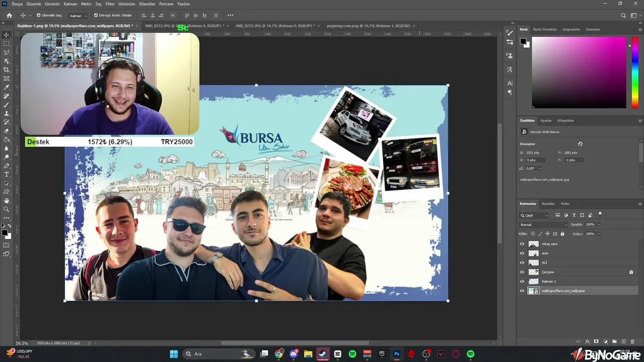This screenshot has width=644, height=362.
Task: Hide the wallpaperflare.com_wallpaper layer
Action: click(x=522, y=291)
